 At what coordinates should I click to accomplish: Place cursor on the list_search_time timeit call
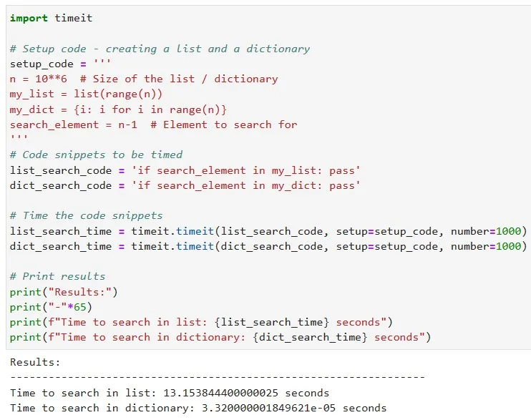[268, 231]
